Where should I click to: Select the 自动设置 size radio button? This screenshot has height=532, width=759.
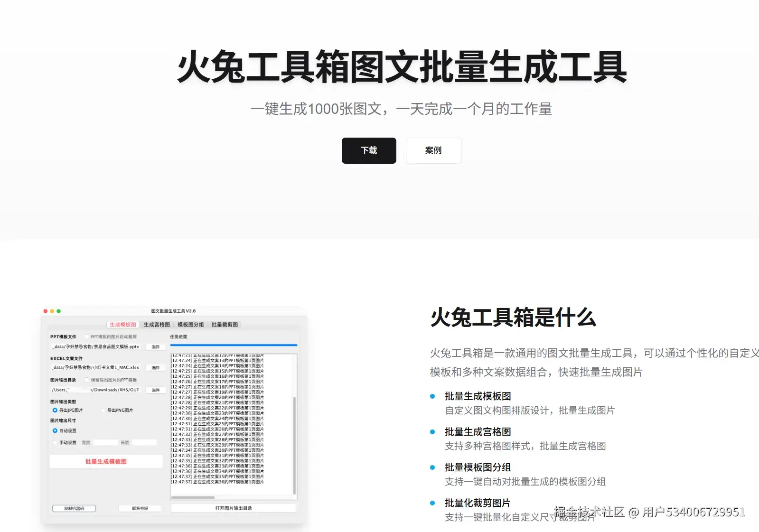[x=55, y=430]
